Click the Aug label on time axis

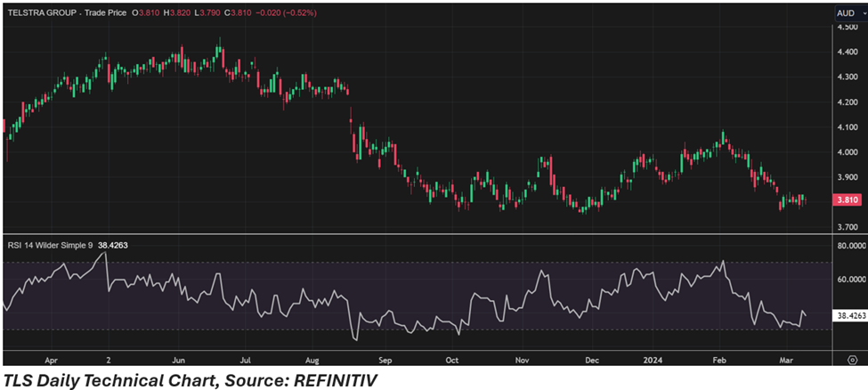312,360
